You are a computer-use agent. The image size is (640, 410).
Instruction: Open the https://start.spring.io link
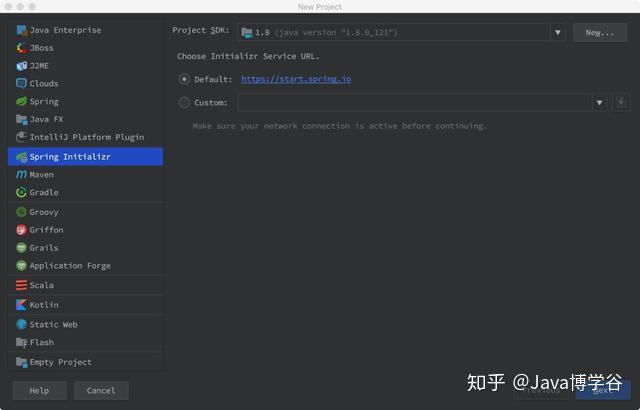click(296, 79)
